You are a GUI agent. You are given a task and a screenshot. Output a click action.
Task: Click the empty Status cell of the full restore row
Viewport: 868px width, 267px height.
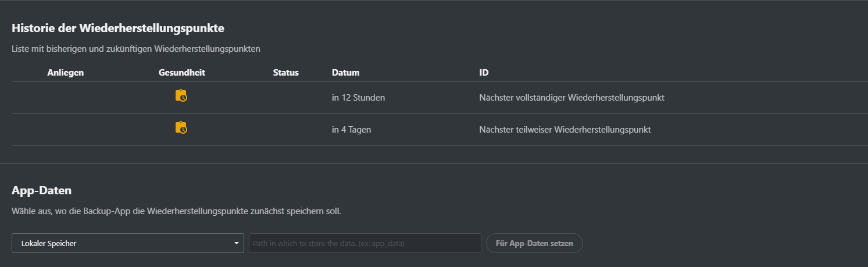tap(285, 97)
